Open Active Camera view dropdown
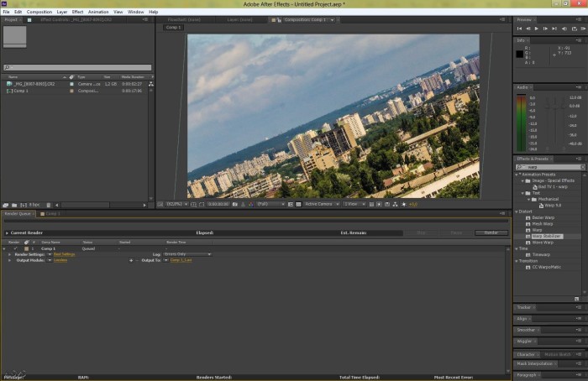 click(x=322, y=204)
